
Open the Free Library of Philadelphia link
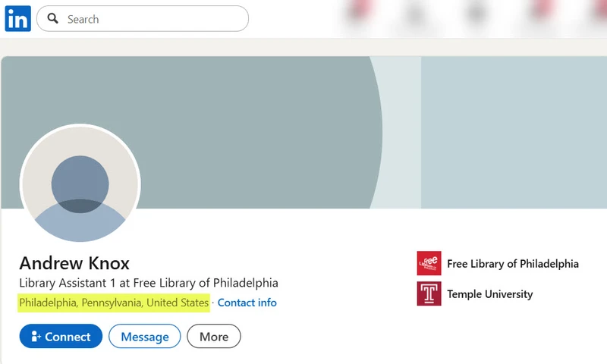click(x=512, y=264)
